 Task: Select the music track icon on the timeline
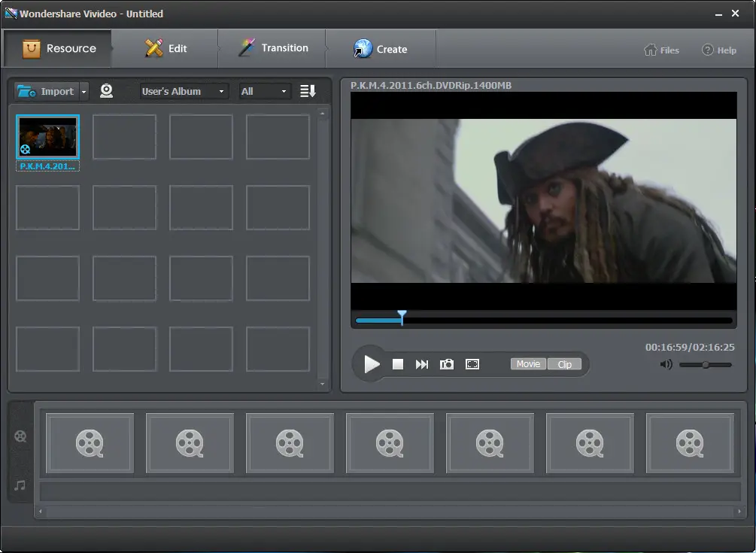pos(20,485)
